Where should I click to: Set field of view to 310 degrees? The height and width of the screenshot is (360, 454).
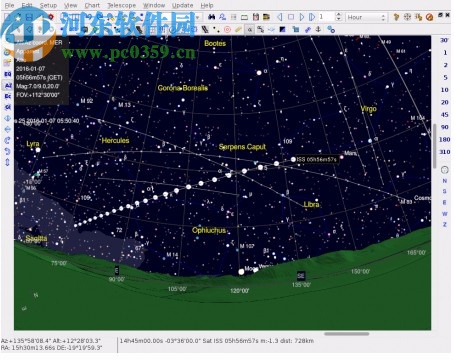coord(445,152)
